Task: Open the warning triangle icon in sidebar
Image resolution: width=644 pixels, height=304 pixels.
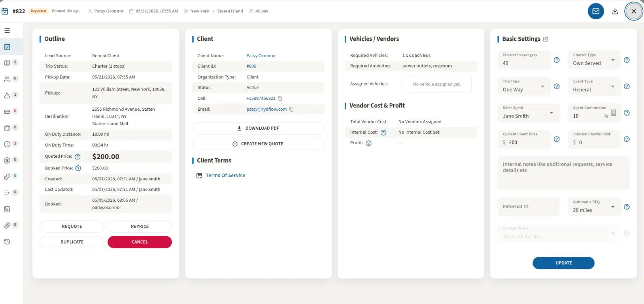Action: (7, 95)
